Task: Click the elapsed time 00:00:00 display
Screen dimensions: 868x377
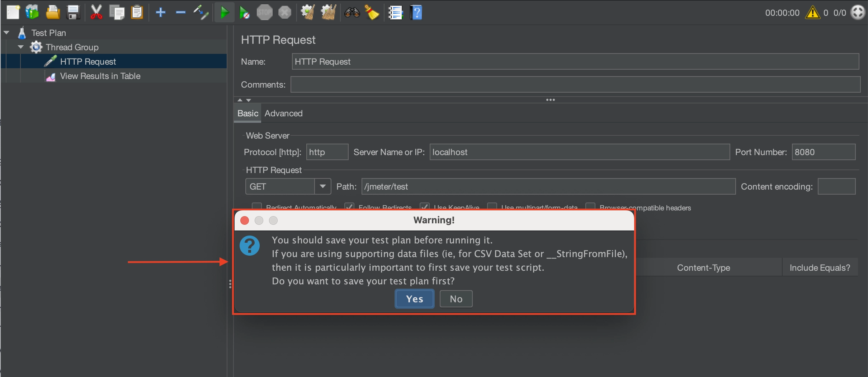Action: [782, 13]
